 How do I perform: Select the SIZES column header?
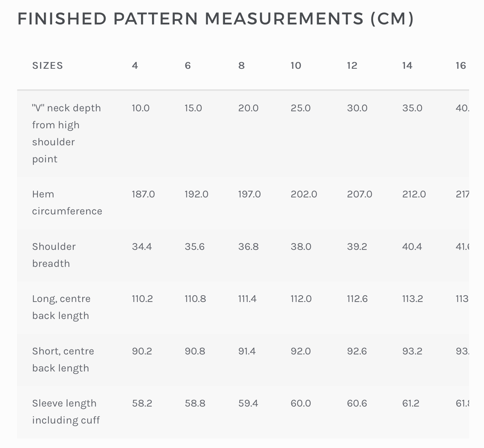[47, 66]
